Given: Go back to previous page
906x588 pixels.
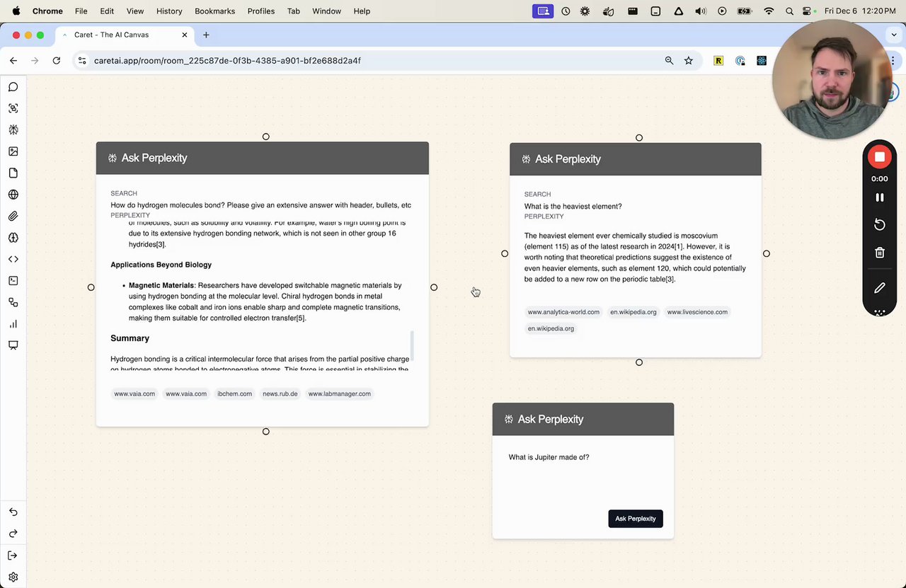Looking at the screenshot, I should 13,61.
